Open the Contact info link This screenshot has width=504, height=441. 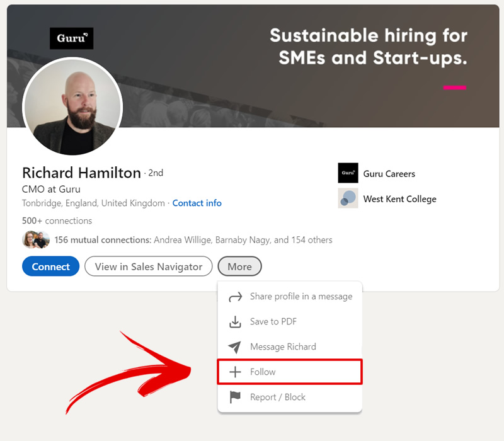click(x=197, y=203)
